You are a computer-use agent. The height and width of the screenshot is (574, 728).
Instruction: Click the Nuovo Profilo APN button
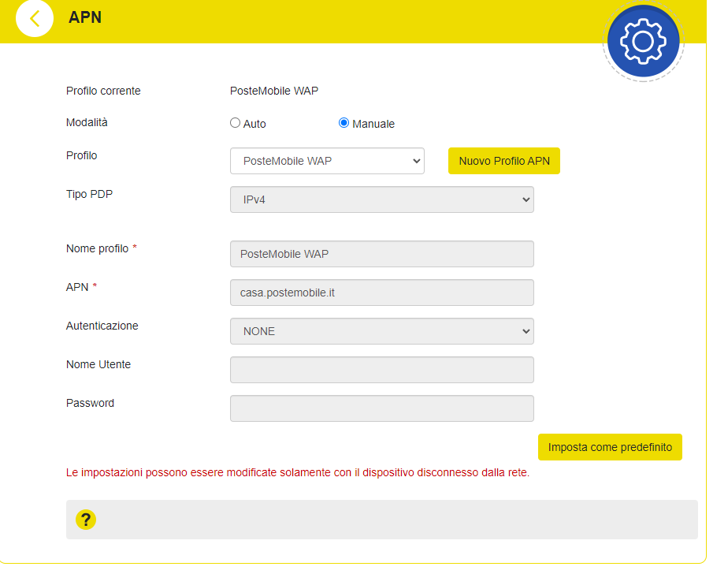pos(504,161)
